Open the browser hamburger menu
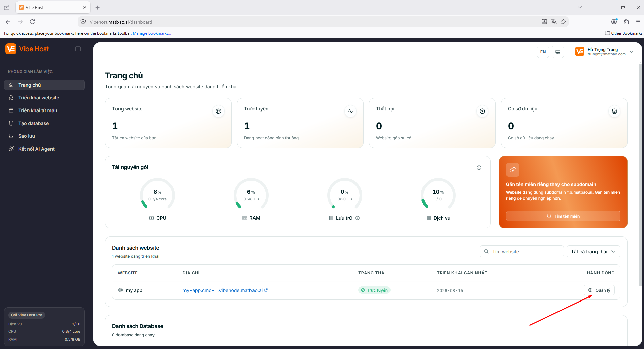The image size is (644, 349). click(638, 22)
